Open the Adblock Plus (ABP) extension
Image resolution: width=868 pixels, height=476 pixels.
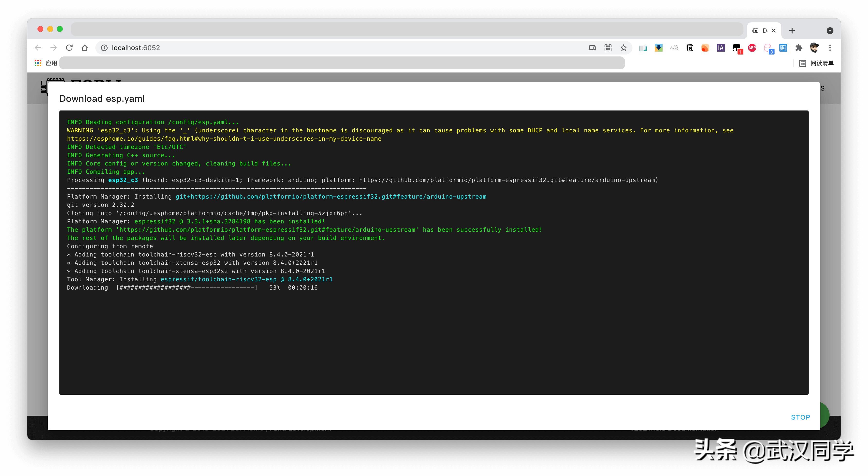tap(752, 48)
